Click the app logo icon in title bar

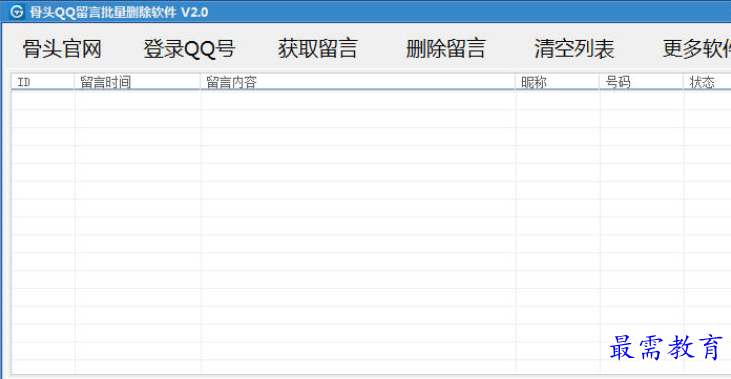coord(16,12)
